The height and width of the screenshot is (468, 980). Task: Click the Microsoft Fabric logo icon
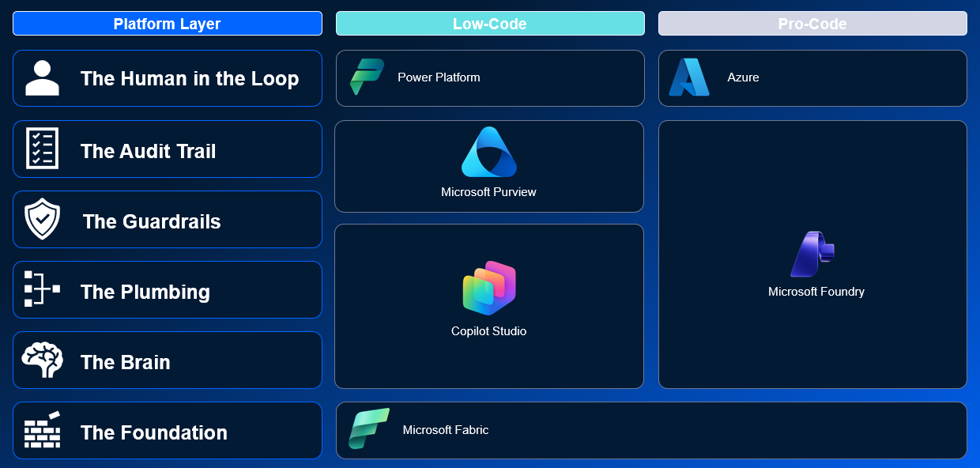(369, 428)
